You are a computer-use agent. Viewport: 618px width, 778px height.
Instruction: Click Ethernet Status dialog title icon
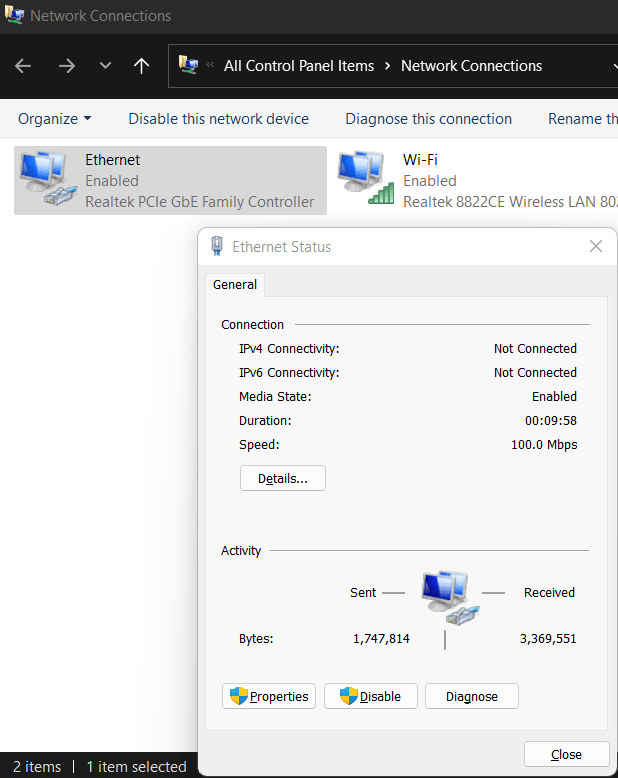point(217,246)
